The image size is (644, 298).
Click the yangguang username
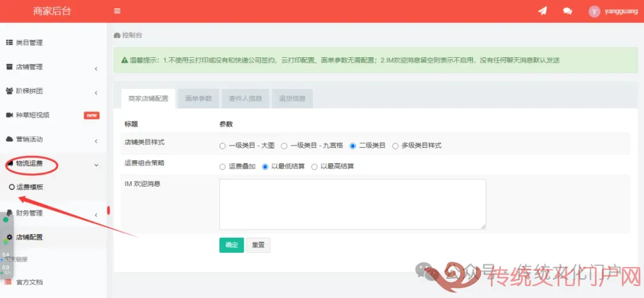[621, 11]
